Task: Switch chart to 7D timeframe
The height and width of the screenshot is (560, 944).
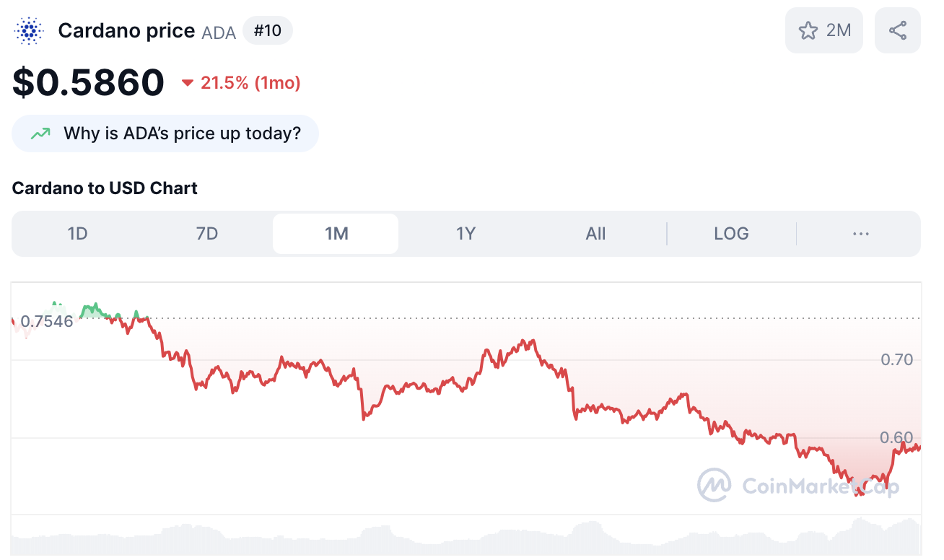Action: (207, 234)
